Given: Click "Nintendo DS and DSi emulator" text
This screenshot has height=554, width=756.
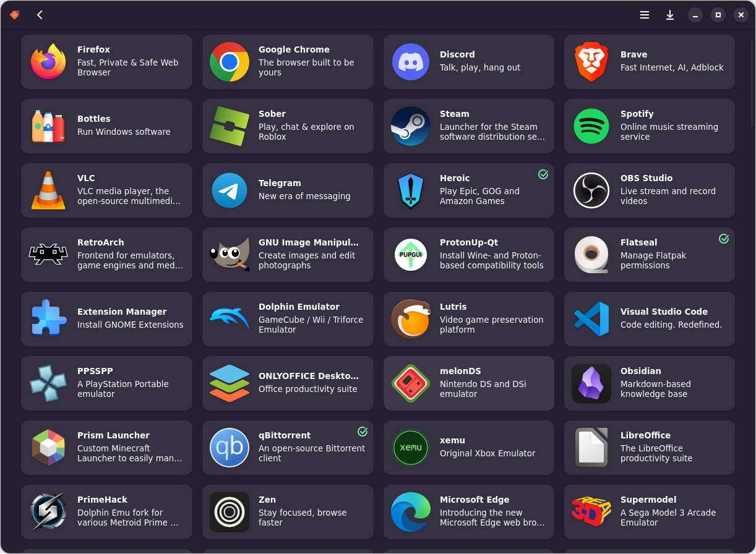Looking at the screenshot, I should pos(483,389).
